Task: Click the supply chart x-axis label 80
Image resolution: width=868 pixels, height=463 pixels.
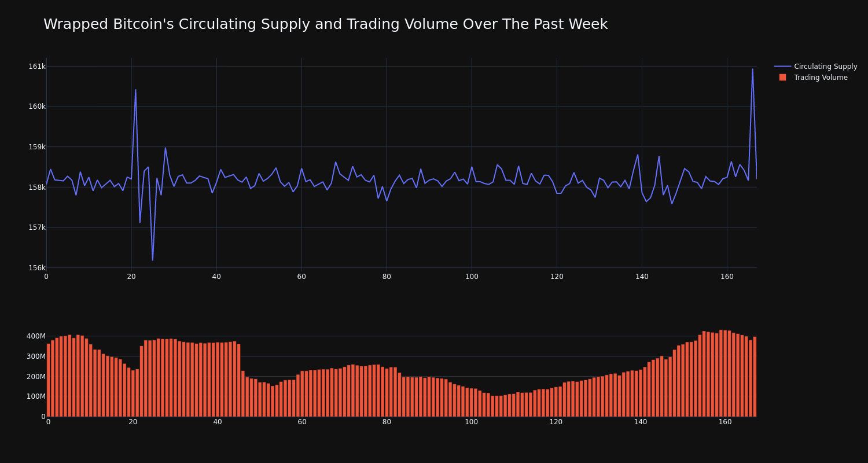Action: click(x=387, y=277)
